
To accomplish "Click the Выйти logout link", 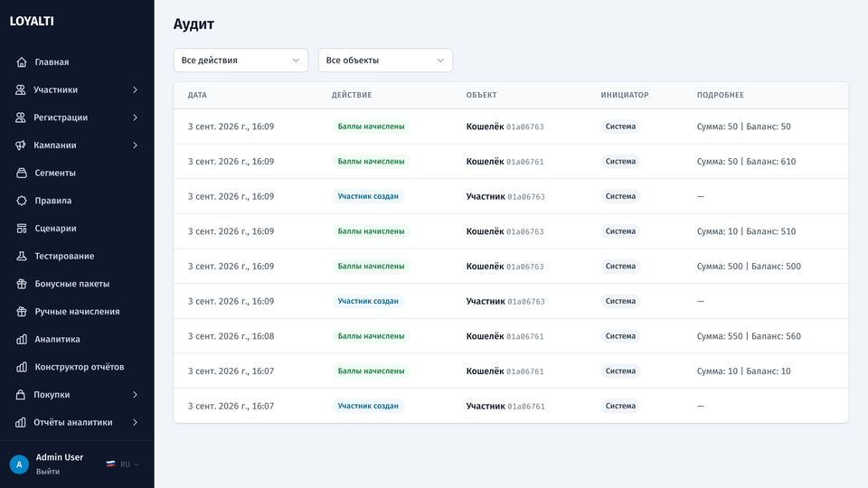I will tap(48, 472).
